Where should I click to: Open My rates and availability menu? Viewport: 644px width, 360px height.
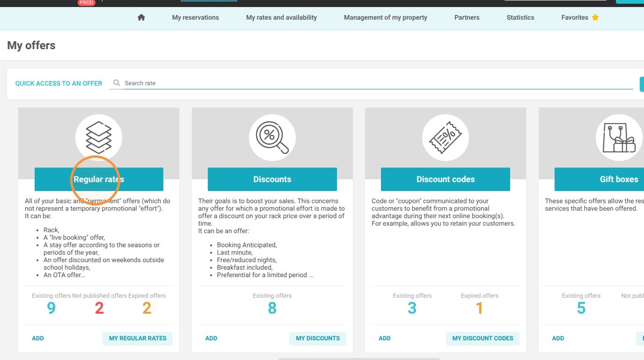click(x=282, y=17)
